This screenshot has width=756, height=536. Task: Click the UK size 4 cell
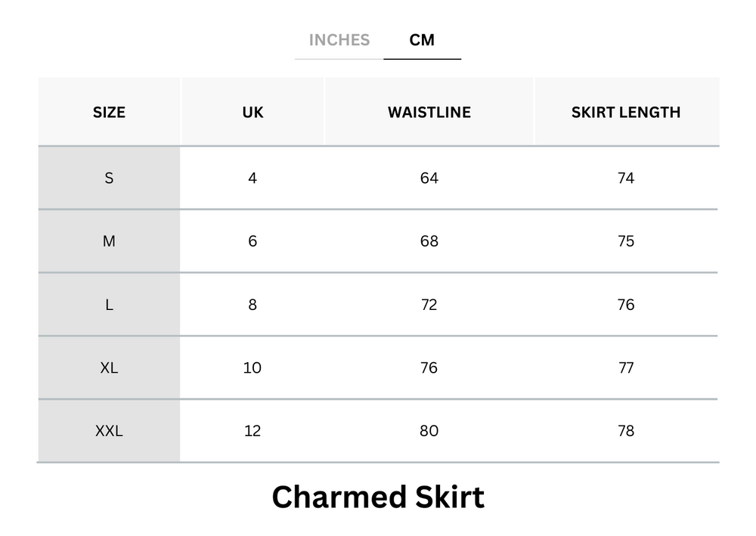[x=253, y=178]
